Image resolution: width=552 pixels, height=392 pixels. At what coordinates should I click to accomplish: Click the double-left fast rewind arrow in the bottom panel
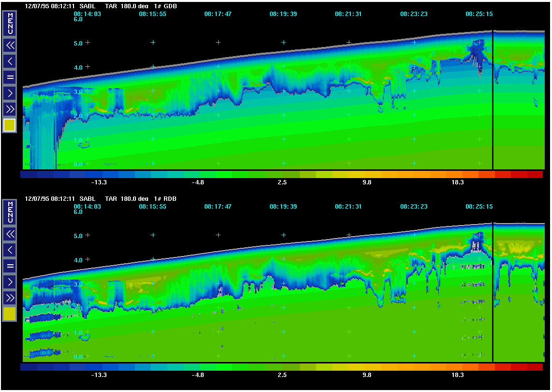(10, 234)
